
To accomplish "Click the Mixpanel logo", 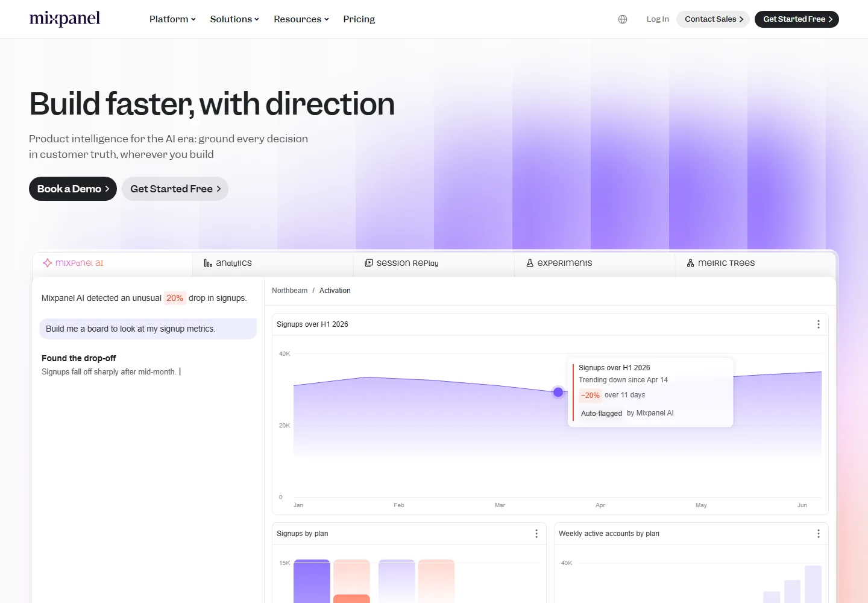I will click(64, 19).
